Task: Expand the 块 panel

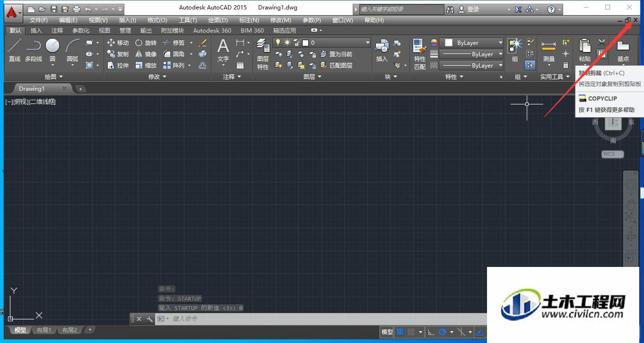Action: pyautogui.click(x=391, y=77)
